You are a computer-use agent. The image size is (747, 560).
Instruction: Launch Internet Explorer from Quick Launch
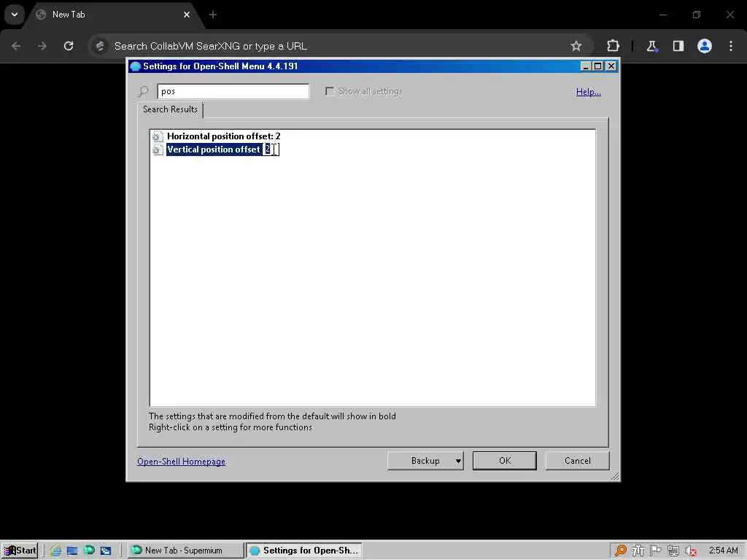[x=55, y=551]
